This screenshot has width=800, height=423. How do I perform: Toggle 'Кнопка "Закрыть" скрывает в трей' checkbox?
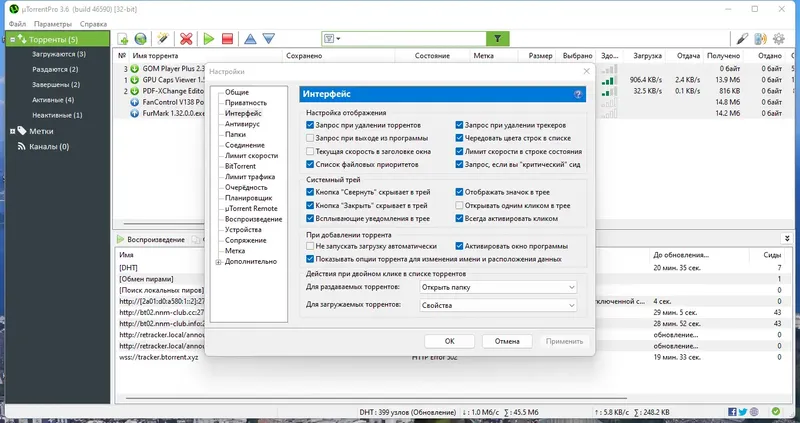coord(310,206)
